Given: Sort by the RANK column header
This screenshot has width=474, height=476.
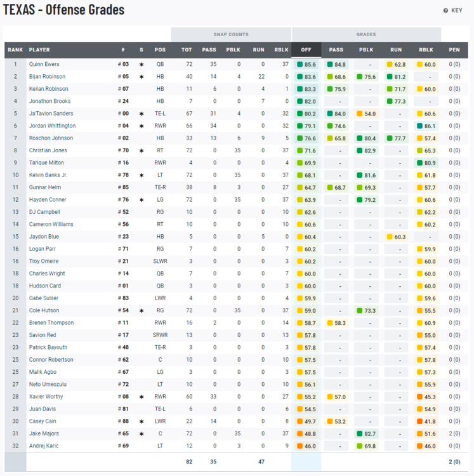Looking at the screenshot, I should [15, 50].
